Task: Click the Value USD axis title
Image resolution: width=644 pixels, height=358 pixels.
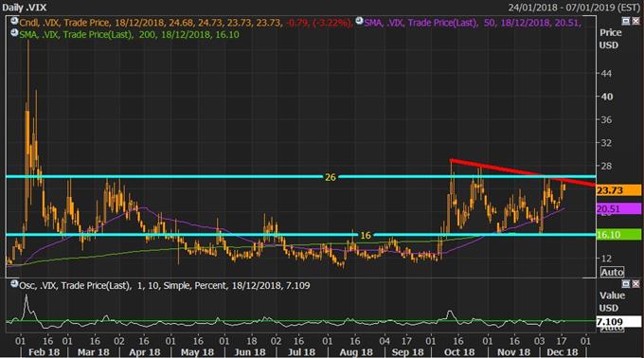Action: tap(612, 301)
